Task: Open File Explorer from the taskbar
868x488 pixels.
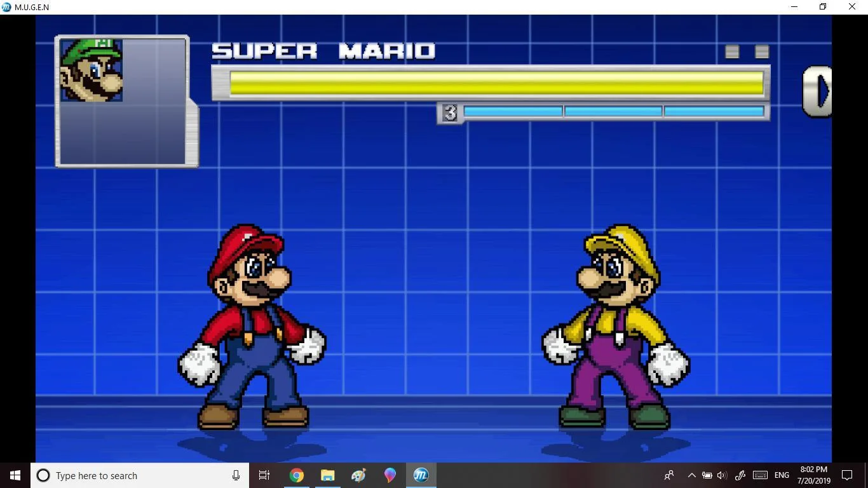Action: (x=327, y=475)
